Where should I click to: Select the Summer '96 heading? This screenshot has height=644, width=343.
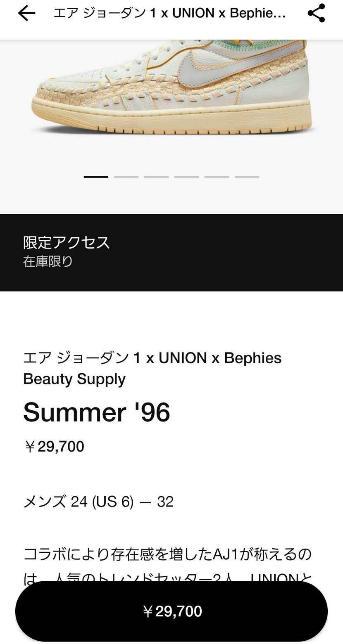(97, 411)
